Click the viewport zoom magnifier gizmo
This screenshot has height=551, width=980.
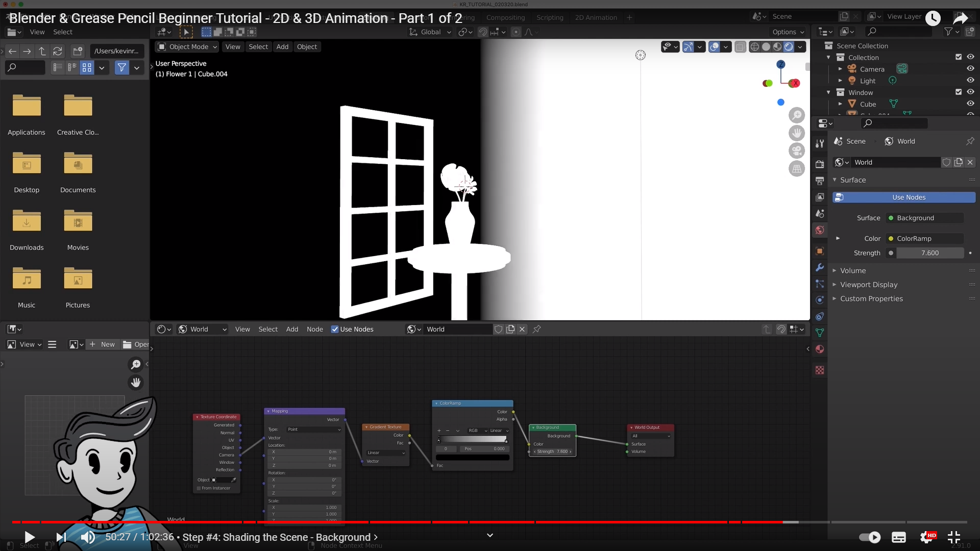click(796, 115)
